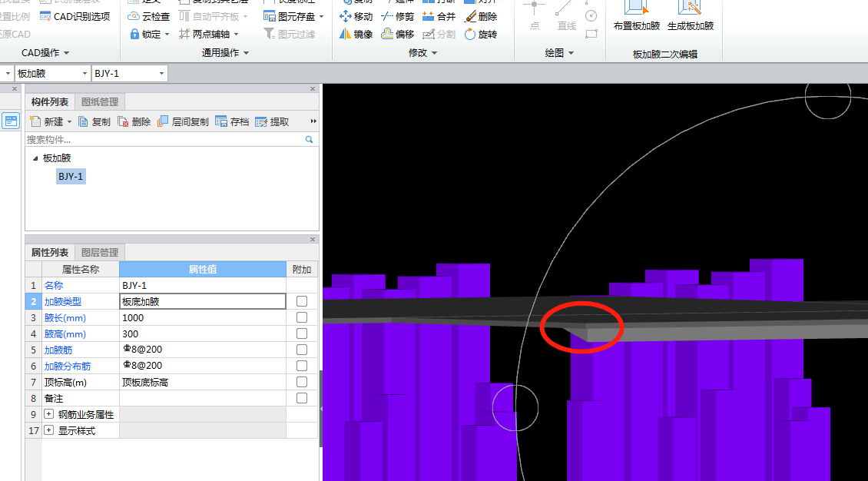868x481 pixels.
Task: Click 存档 archive button
Action: (x=232, y=121)
